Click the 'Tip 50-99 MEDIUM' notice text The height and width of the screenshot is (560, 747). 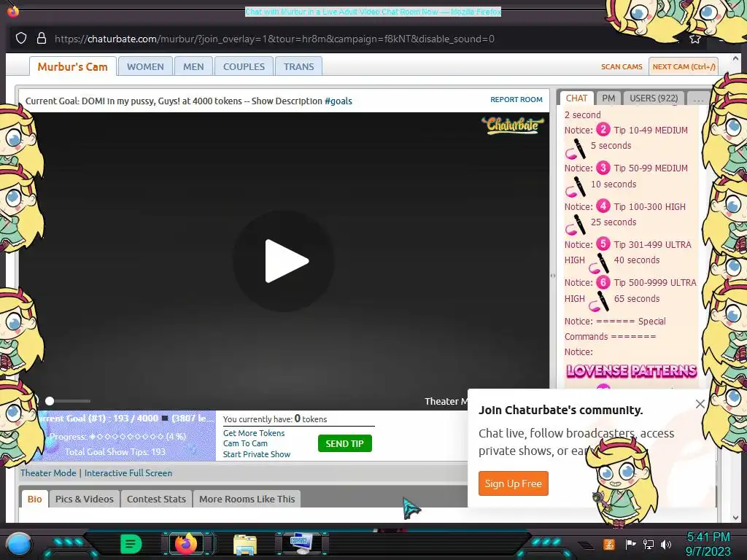(651, 168)
